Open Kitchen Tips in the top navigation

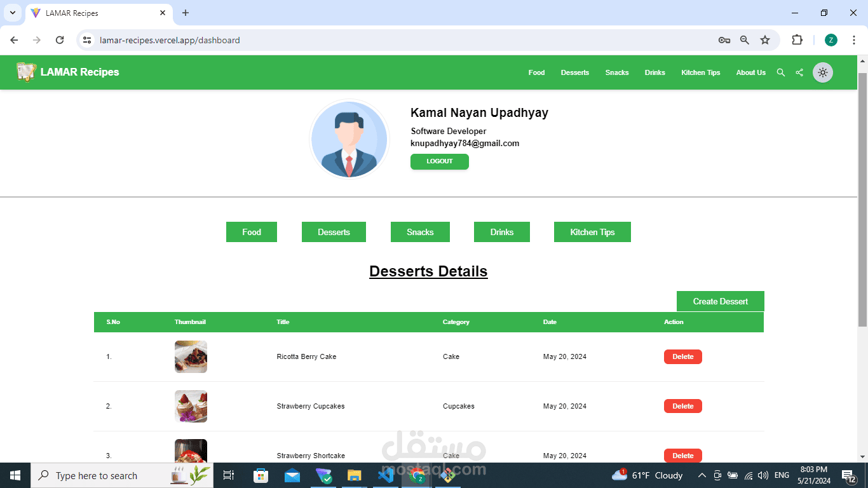point(701,72)
